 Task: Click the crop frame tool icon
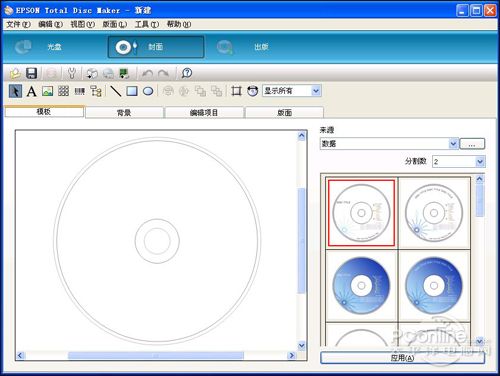point(236,91)
